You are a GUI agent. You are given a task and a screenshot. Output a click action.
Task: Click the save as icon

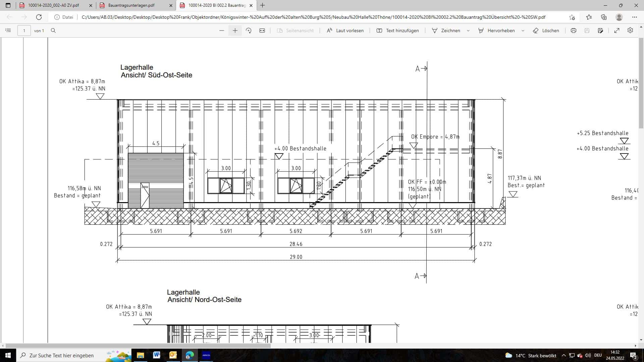click(x=600, y=31)
